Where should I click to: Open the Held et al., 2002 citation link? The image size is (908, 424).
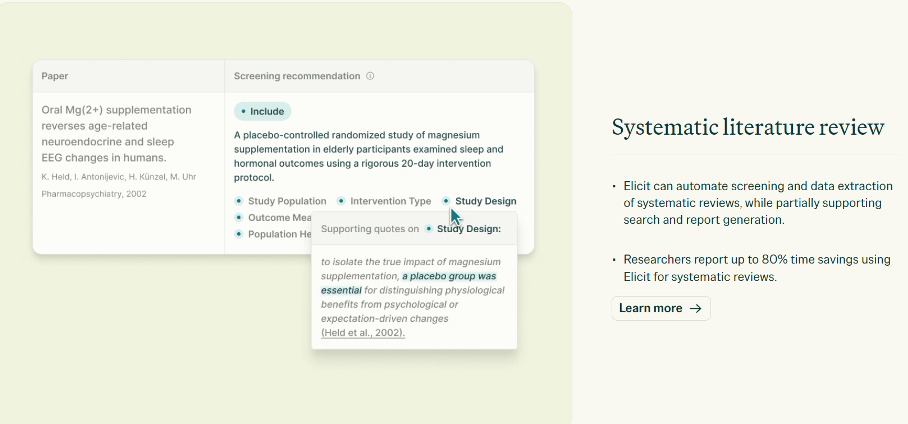pyautogui.click(x=363, y=332)
